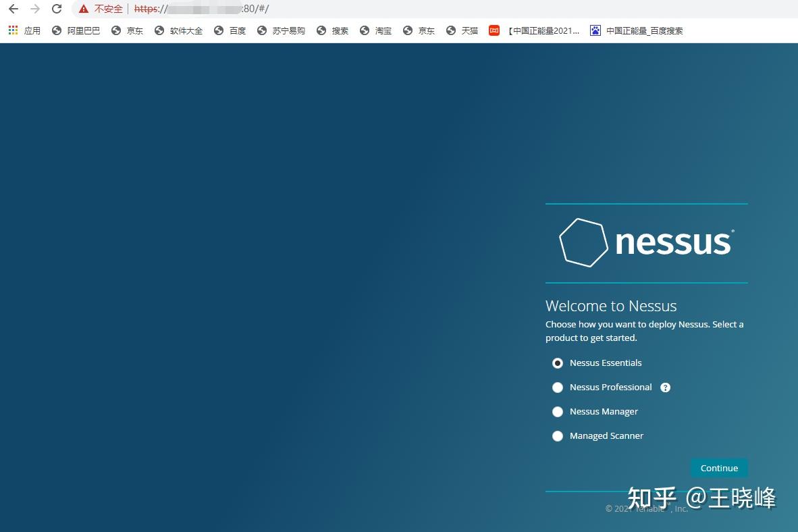Image resolution: width=798 pixels, height=532 pixels.
Task: Open the 百度 bookmark
Action: tap(230, 30)
